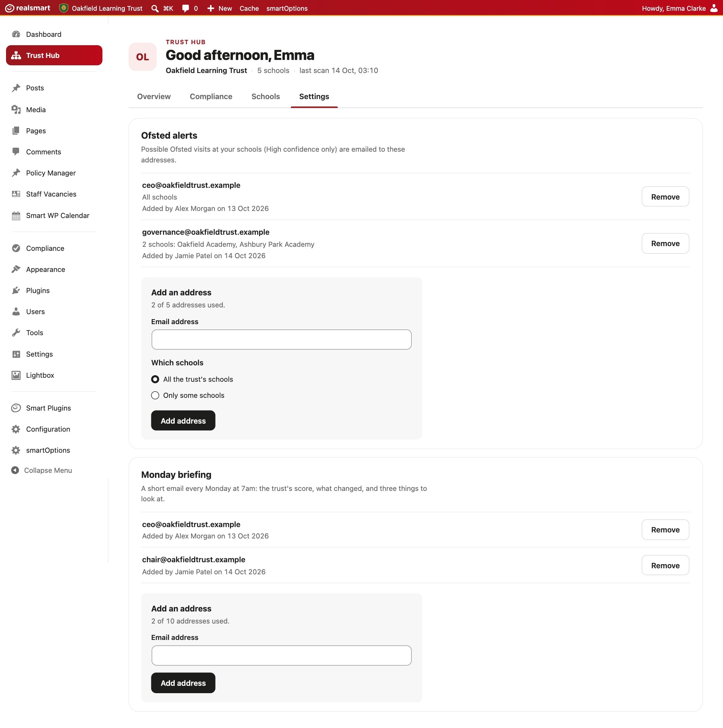Open the New menu in admin bar
Viewport: 723px width, 728px height.
click(220, 8)
